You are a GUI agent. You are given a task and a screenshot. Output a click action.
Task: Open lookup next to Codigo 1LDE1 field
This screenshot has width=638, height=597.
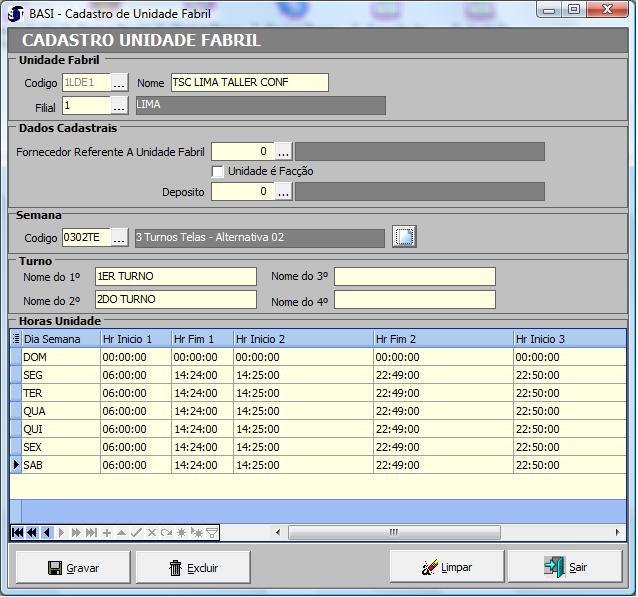pyautogui.click(x=120, y=83)
